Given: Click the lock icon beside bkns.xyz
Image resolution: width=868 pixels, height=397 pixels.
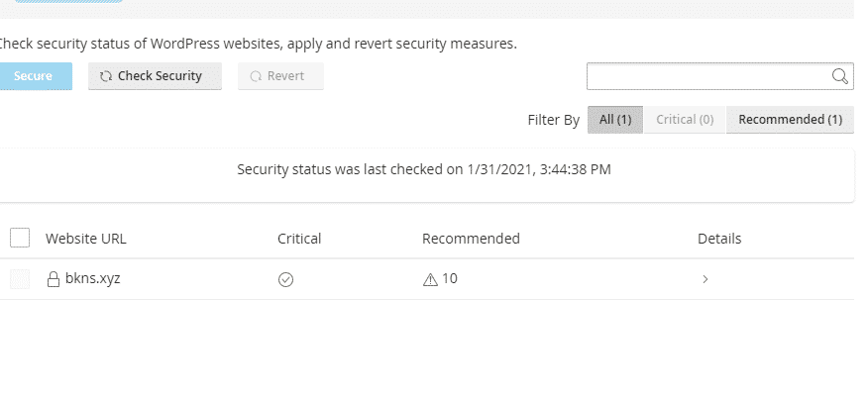Looking at the screenshot, I should pos(54,280).
